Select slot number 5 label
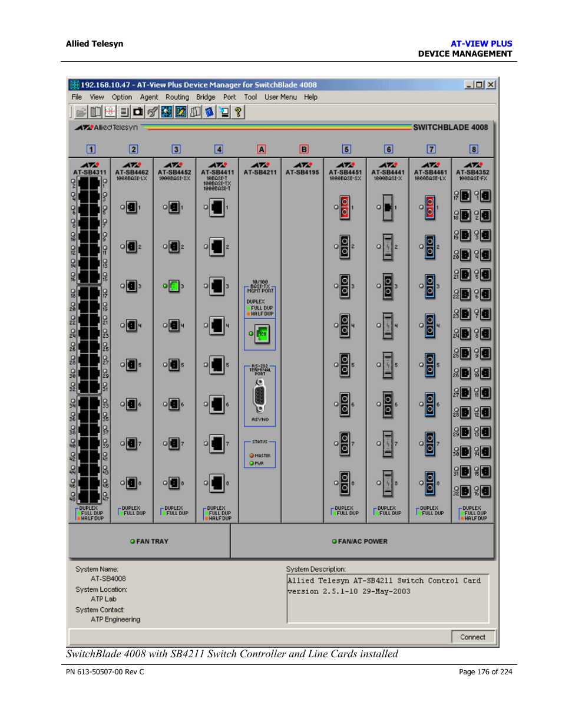This screenshot has height=728, width=562. click(x=346, y=149)
